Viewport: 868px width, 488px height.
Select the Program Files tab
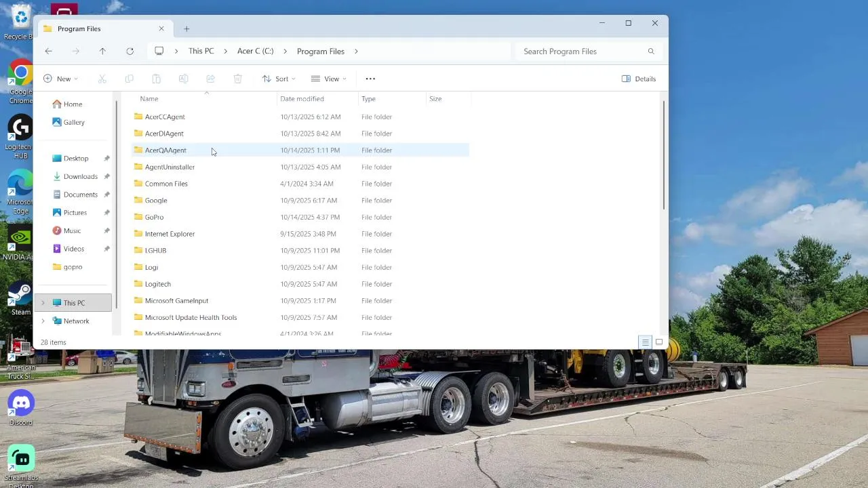(x=103, y=28)
